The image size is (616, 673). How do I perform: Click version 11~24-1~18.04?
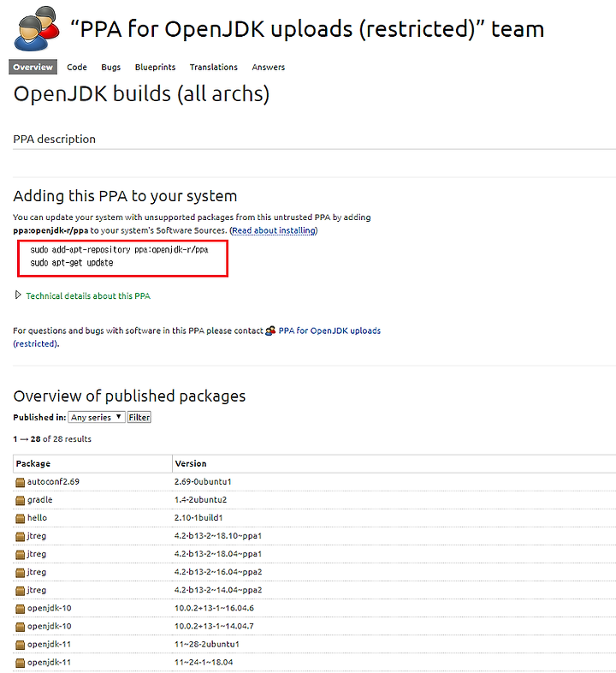click(204, 662)
